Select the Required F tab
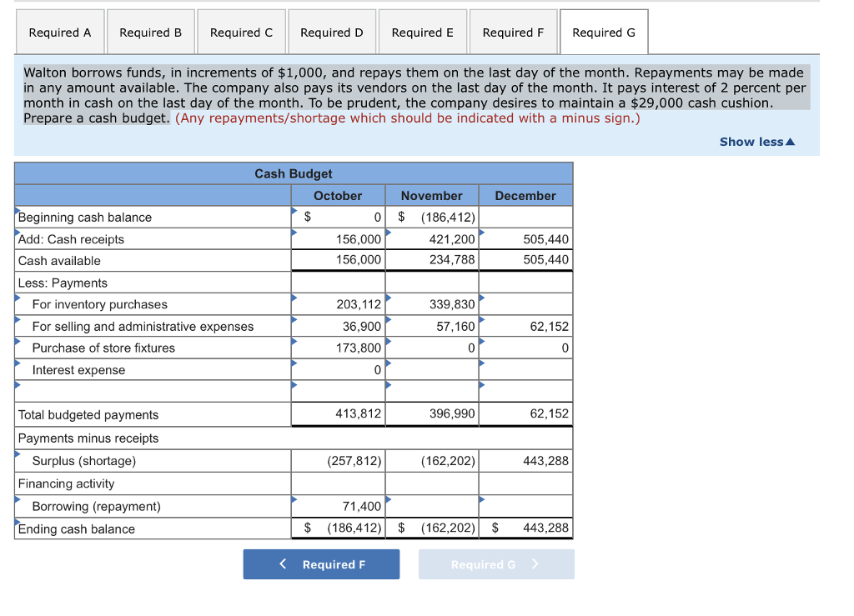The image size is (854, 616). pos(513,33)
